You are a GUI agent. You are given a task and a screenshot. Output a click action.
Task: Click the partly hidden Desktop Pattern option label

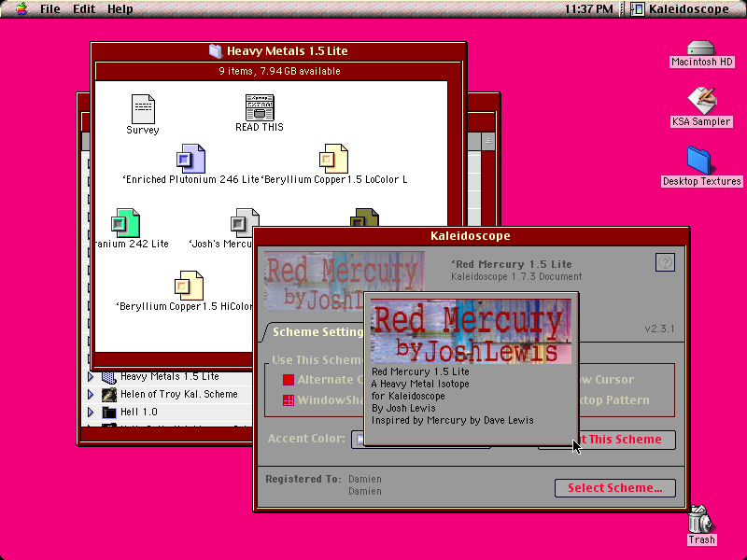[x=614, y=400]
